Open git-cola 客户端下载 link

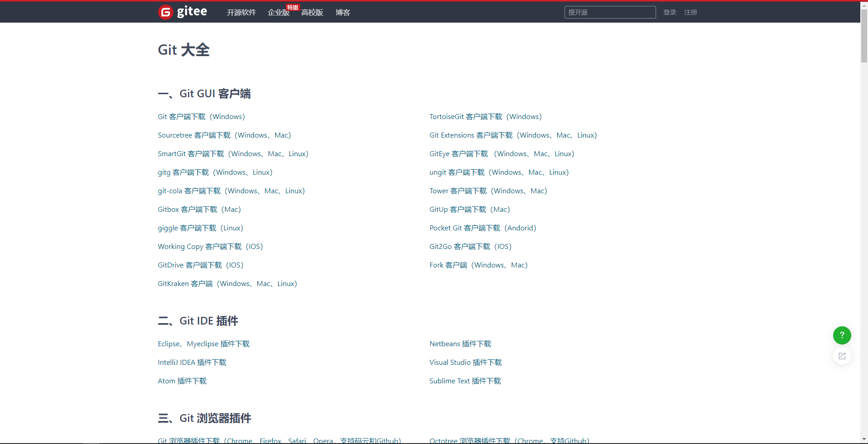(231, 191)
